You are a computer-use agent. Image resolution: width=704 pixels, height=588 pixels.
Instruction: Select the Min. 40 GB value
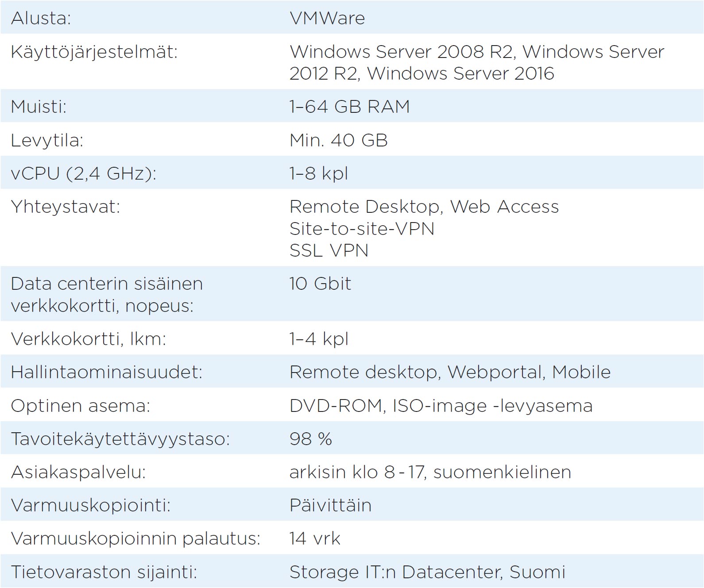tap(338, 140)
